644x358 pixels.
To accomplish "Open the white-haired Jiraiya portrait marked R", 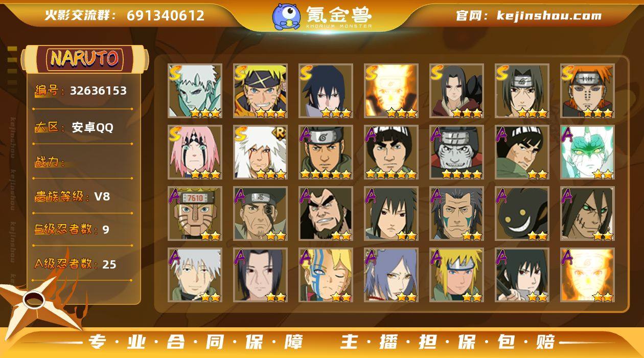I will point(260,152).
